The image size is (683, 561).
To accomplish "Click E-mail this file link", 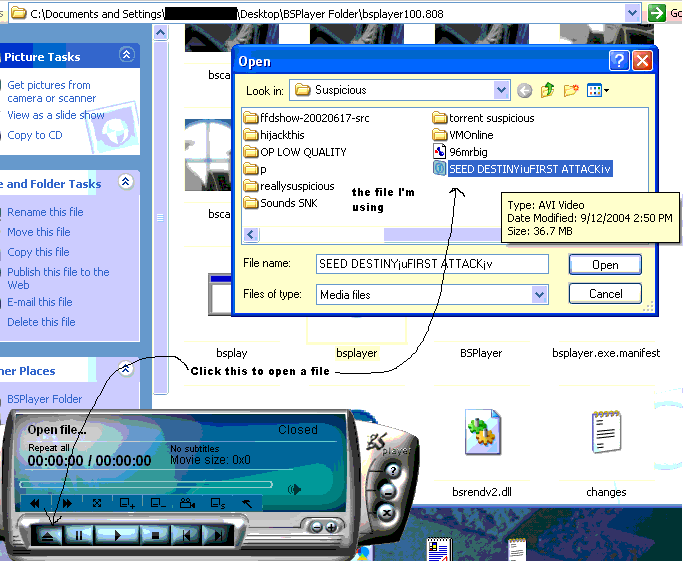I will [40, 302].
